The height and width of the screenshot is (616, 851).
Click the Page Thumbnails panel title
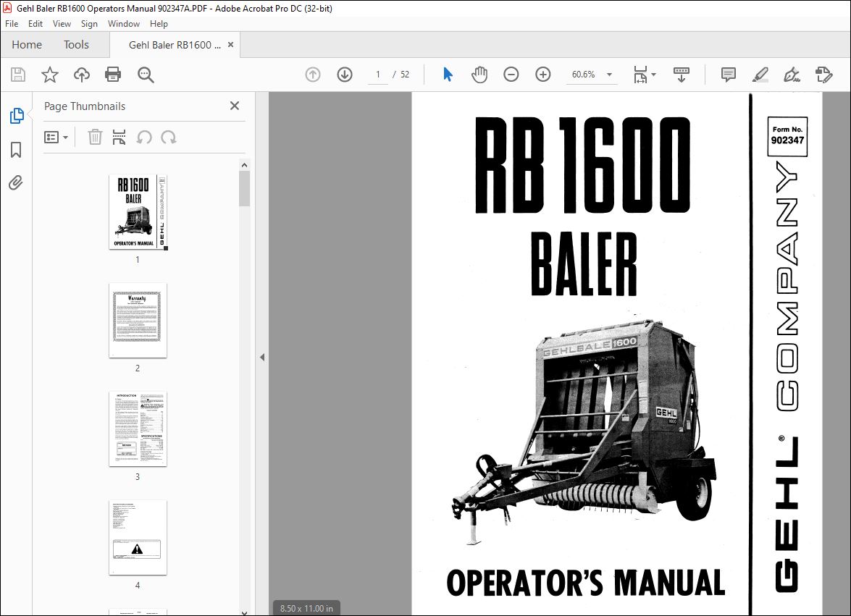pyautogui.click(x=85, y=106)
